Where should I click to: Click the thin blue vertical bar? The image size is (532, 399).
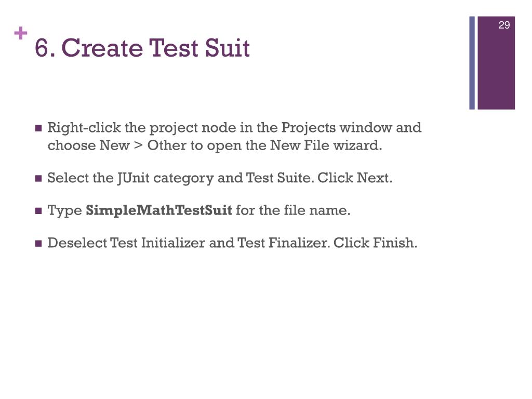click(472, 63)
